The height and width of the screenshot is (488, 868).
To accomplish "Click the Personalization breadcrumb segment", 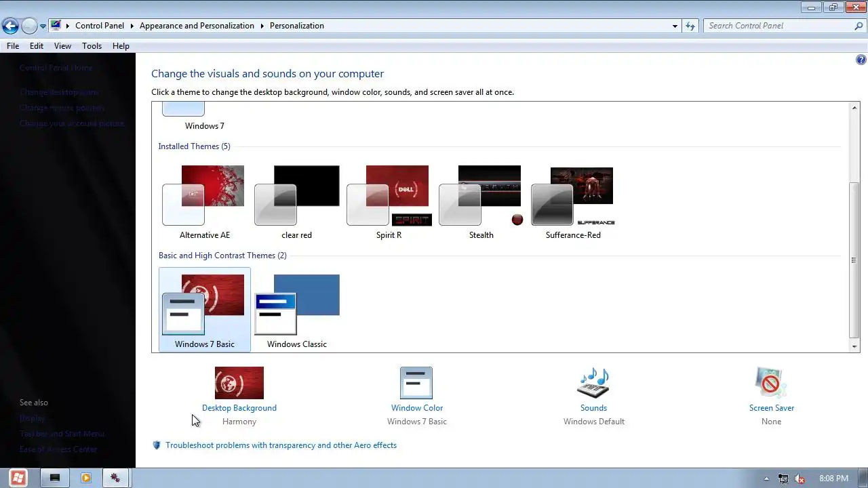I will (297, 26).
